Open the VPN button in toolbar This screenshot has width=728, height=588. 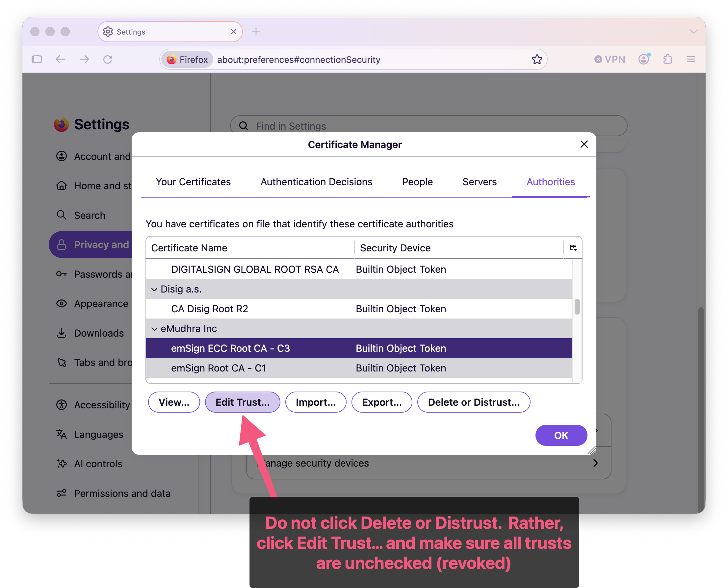(x=610, y=59)
